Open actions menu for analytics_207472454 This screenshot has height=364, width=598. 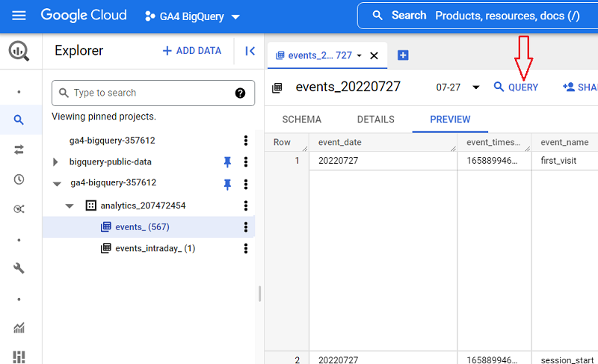[246, 206]
